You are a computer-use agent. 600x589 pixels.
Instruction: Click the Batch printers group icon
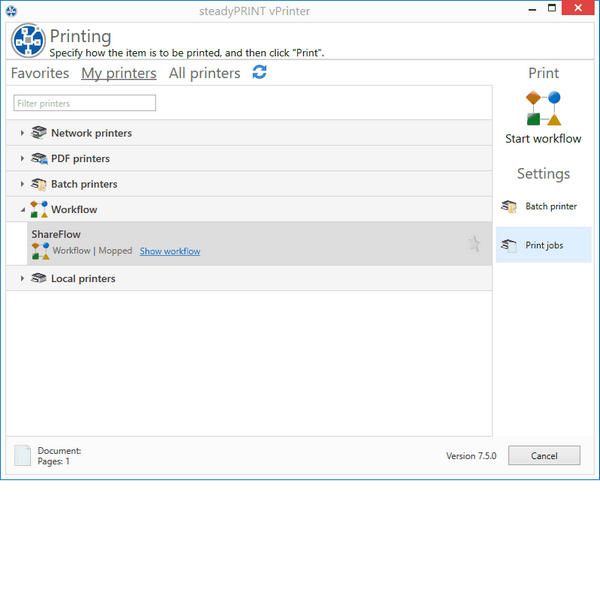point(39,184)
